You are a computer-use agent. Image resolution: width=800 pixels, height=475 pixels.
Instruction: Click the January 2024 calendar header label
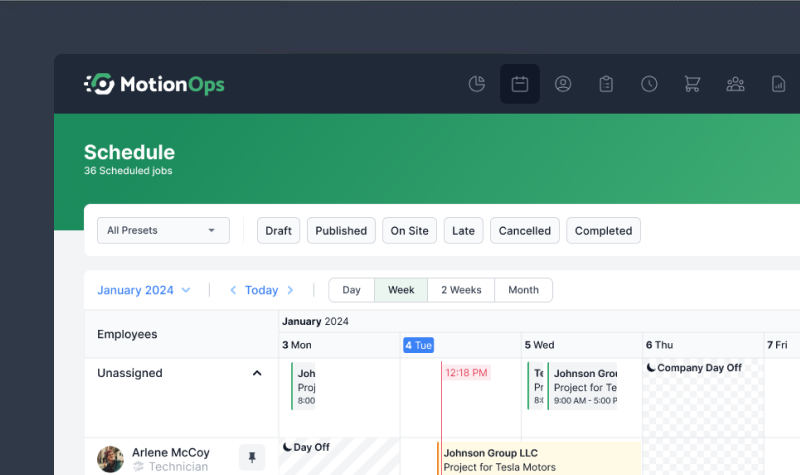(x=315, y=321)
